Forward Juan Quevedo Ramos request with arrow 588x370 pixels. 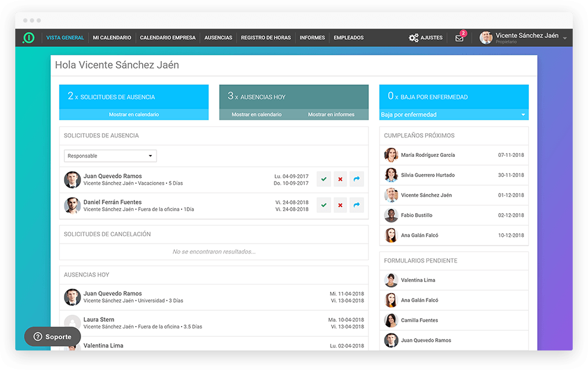357,179
